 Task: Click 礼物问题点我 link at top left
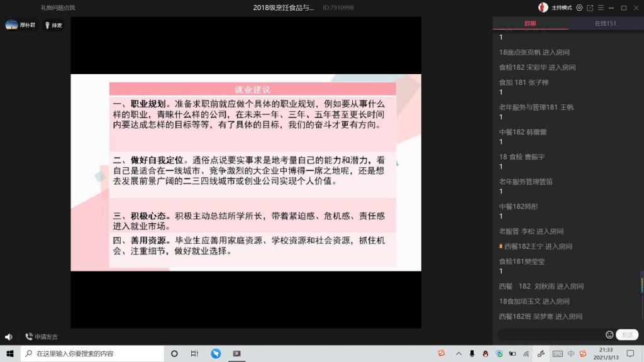pos(58,8)
